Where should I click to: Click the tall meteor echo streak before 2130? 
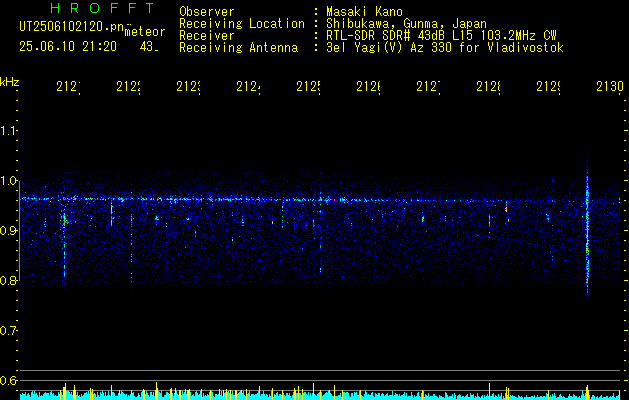tap(587, 229)
